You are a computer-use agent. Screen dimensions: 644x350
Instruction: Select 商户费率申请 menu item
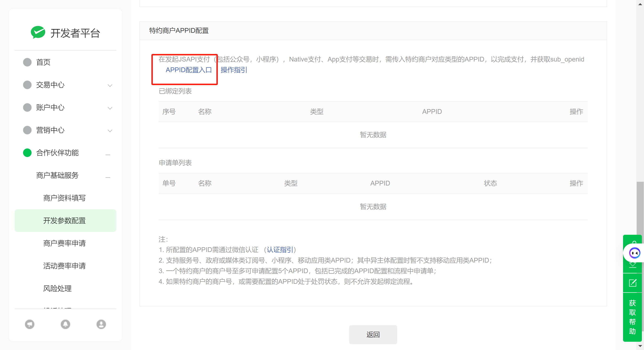(x=64, y=243)
